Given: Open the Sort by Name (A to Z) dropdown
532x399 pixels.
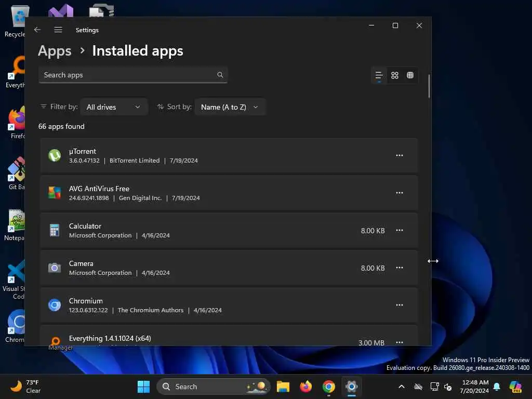Looking at the screenshot, I should [x=230, y=107].
